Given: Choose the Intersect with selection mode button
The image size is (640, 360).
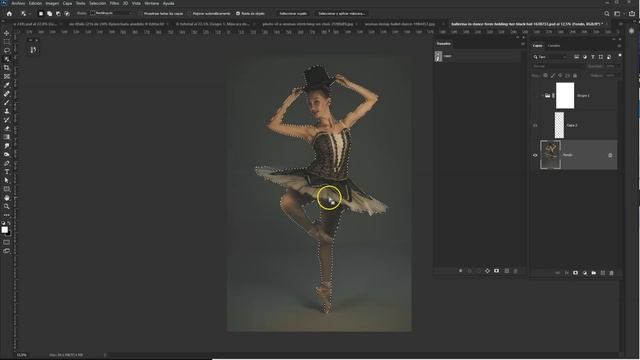Looking at the screenshot, I should point(67,13).
